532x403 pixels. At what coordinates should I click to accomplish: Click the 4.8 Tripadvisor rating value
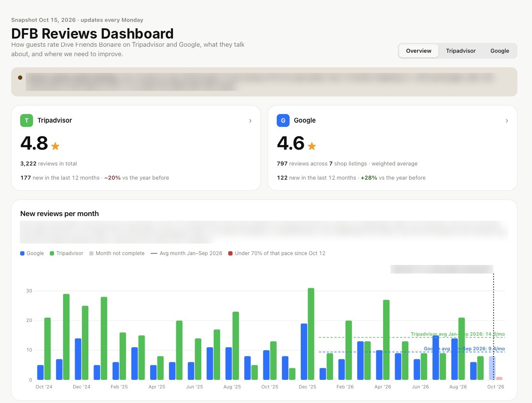(34, 143)
